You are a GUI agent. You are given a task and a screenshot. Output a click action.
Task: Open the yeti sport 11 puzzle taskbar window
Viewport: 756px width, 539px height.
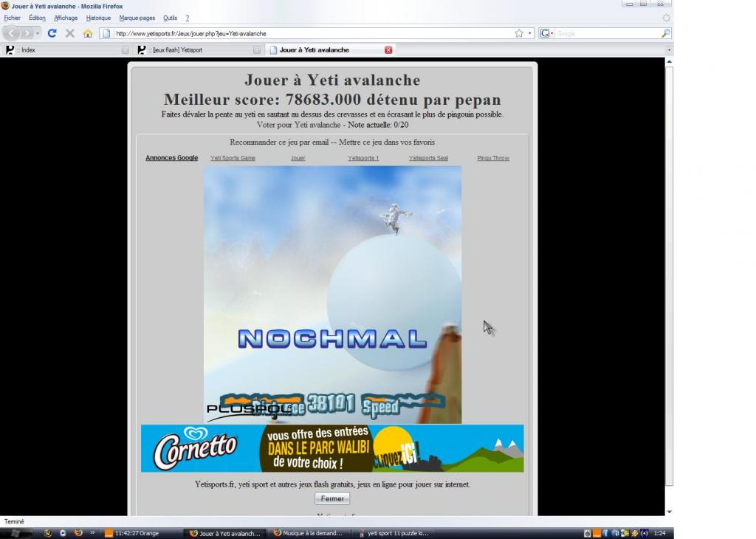396,533
